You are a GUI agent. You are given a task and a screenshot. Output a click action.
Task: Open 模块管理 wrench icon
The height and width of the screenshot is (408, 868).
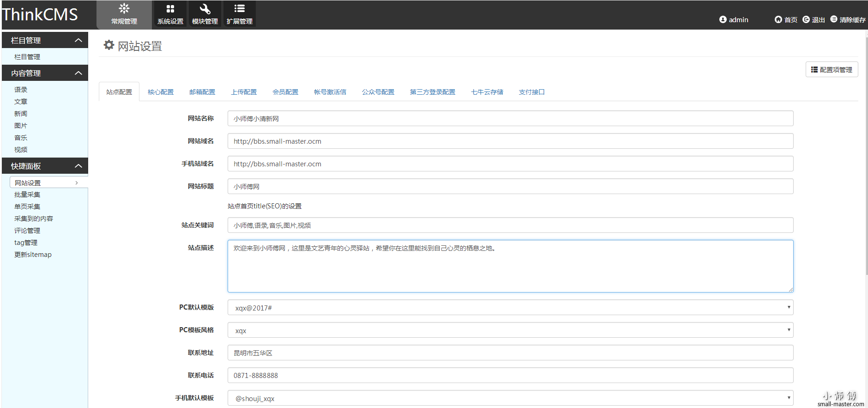click(x=205, y=9)
